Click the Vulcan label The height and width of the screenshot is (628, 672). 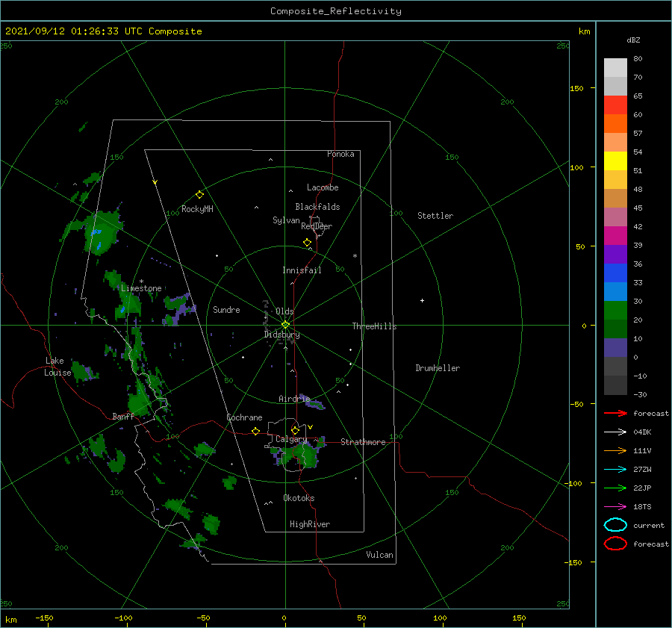tap(379, 555)
